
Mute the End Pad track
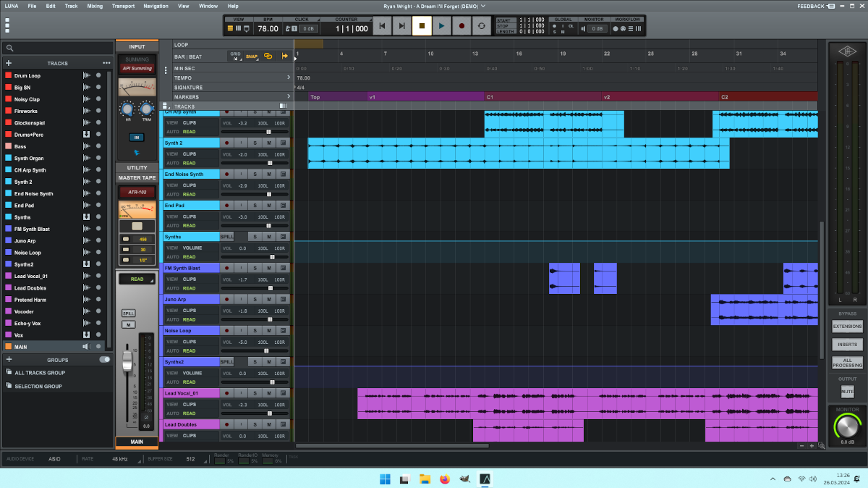(268, 206)
